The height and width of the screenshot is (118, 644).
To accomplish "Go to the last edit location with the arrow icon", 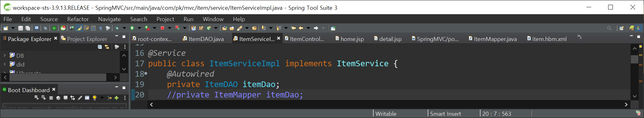I will pyautogui.click(x=293, y=28).
